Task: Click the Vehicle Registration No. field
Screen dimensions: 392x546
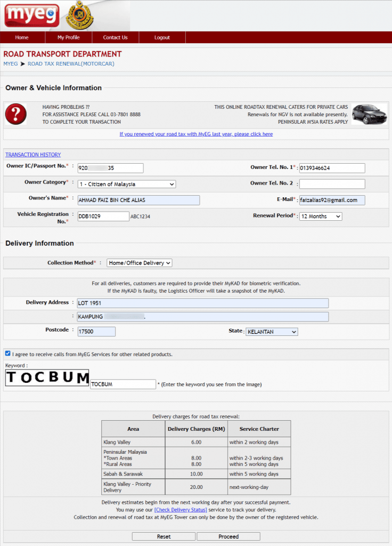Action: tap(103, 216)
